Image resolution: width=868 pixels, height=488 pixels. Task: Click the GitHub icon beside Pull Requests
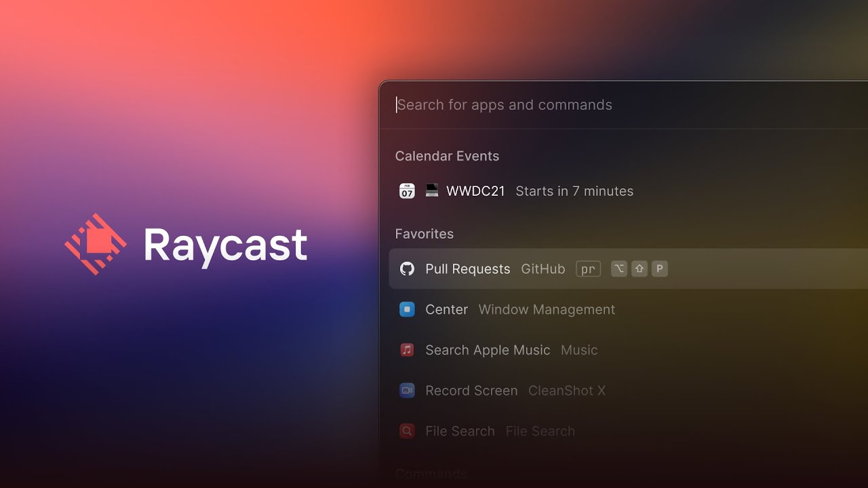click(x=407, y=268)
